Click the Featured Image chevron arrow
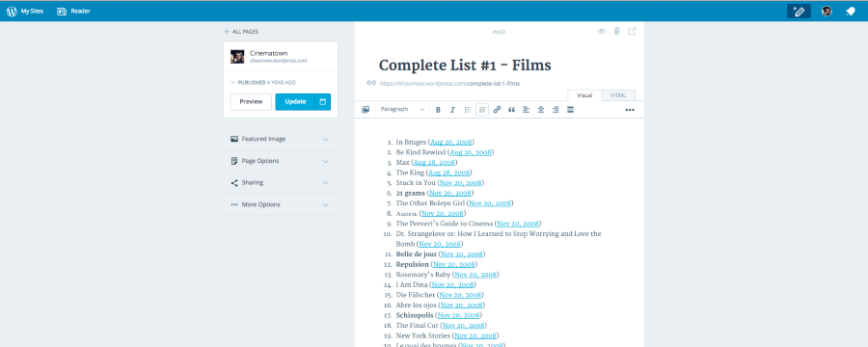868x347 pixels. click(x=326, y=139)
